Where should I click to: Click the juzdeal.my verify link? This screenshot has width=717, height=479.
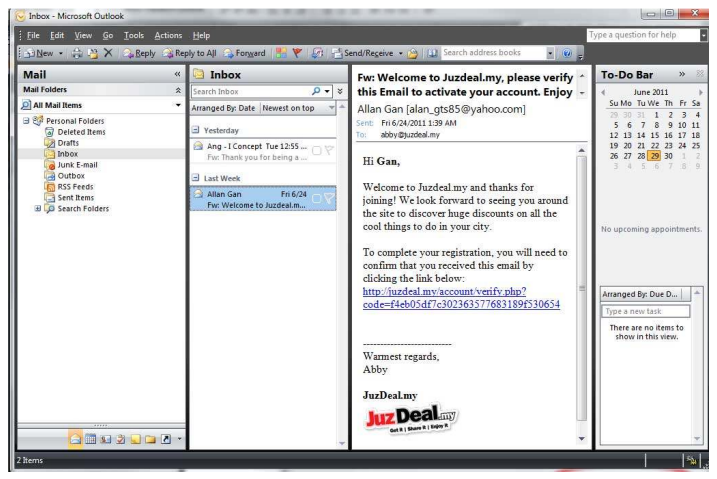click(461, 298)
